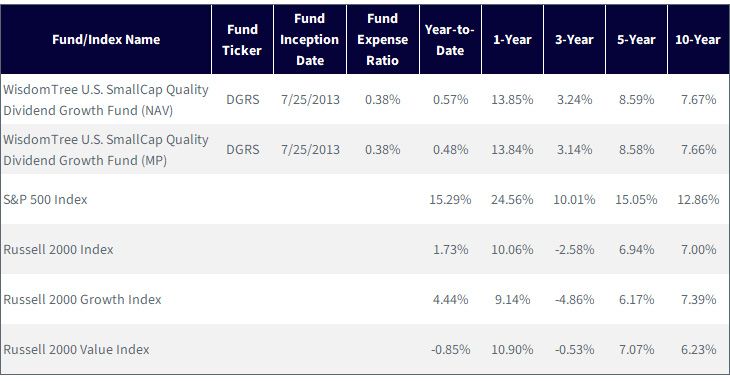Click the Russell 2000 Value 10-Year 6.23% cell
The width and height of the screenshot is (730, 381).
click(698, 349)
